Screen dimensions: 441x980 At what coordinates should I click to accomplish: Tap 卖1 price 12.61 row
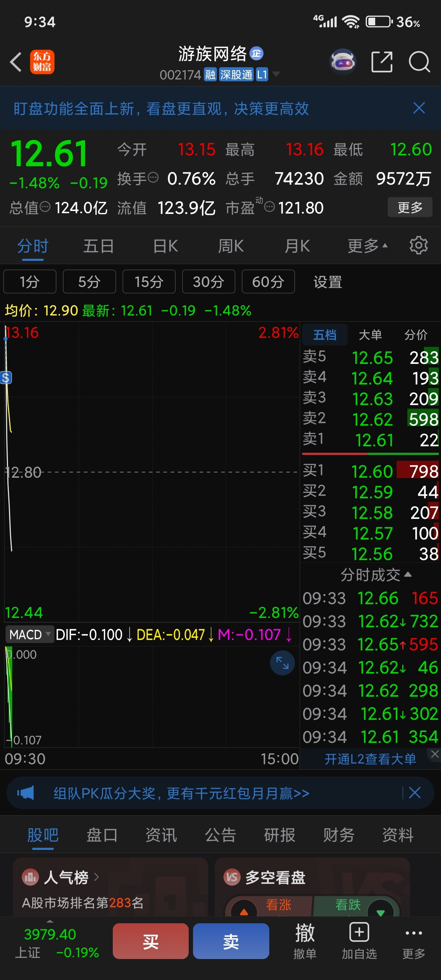371,440
